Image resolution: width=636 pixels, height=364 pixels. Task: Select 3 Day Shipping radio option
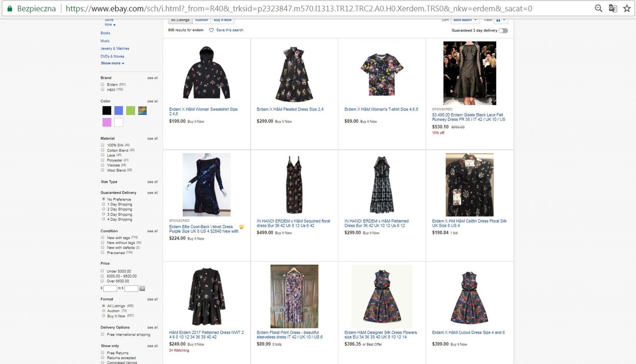(x=104, y=214)
